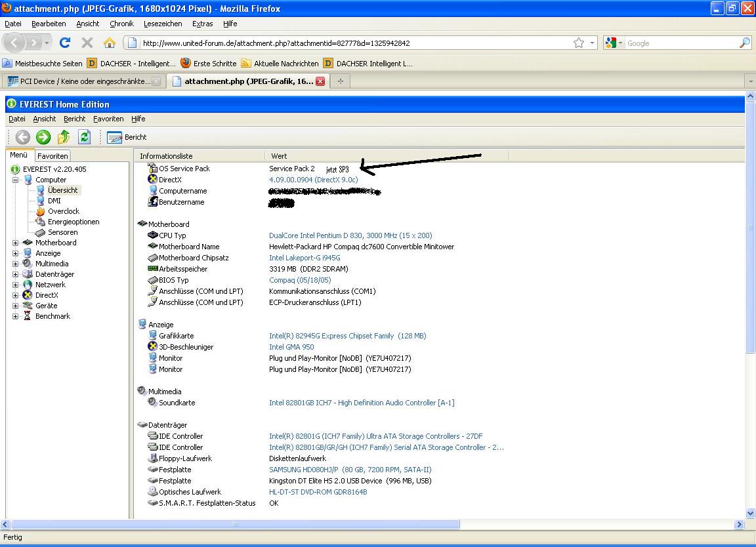This screenshot has height=547, width=756.
Task: Close the attachment.php tab
Action: pos(320,81)
